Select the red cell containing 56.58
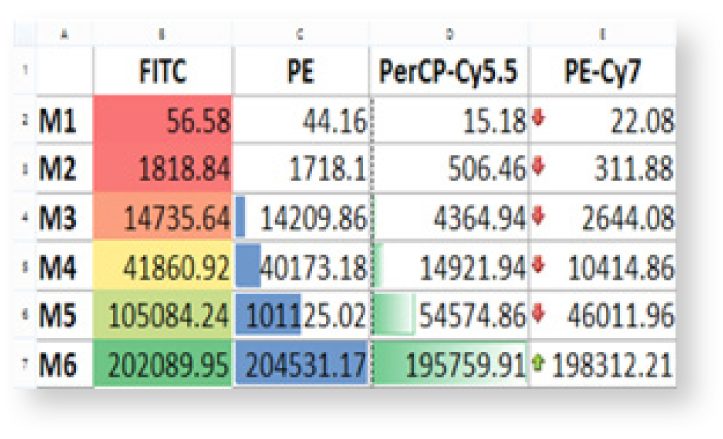723x439 pixels. [163, 122]
